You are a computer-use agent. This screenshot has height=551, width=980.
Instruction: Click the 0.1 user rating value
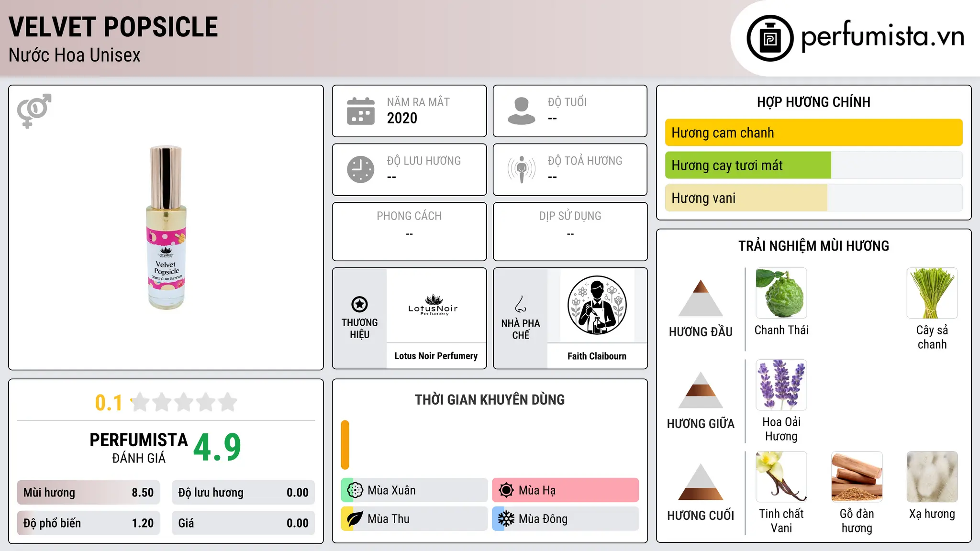pyautogui.click(x=109, y=403)
